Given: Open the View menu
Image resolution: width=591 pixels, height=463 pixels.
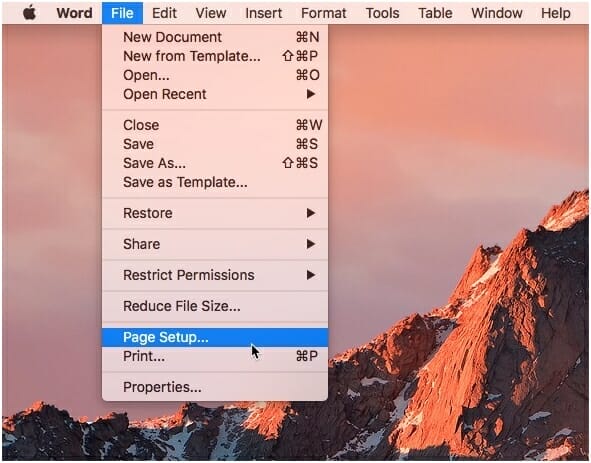Looking at the screenshot, I should pyautogui.click(x=211, y=13).
